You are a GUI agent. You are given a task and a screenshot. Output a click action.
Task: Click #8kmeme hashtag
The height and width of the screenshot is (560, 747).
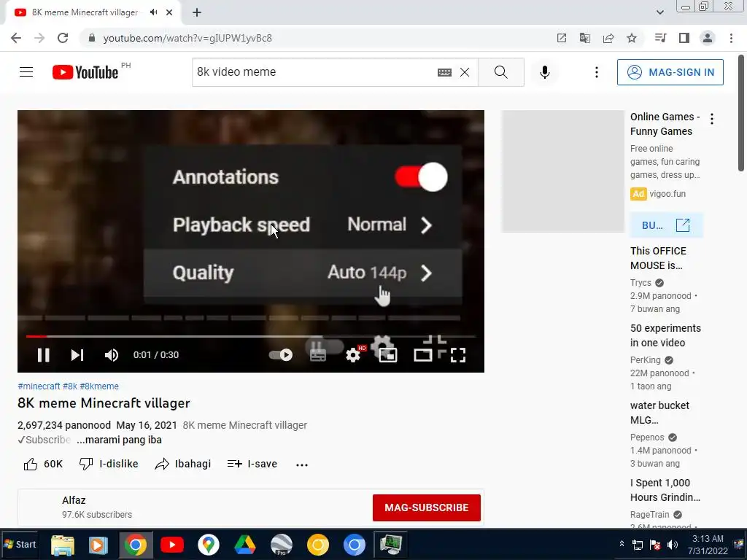(x=99, y=386)
